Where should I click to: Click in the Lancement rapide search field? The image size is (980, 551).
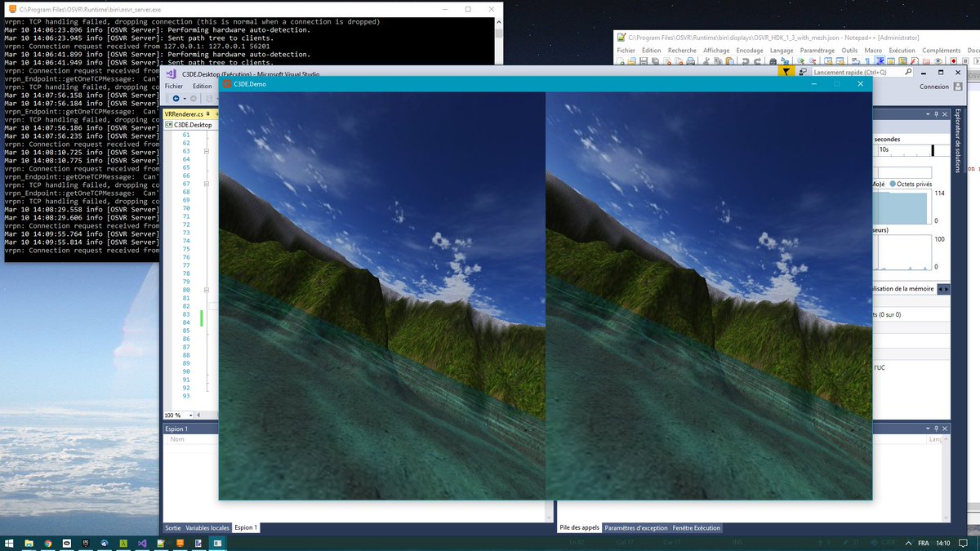click(x=862, y=72)
